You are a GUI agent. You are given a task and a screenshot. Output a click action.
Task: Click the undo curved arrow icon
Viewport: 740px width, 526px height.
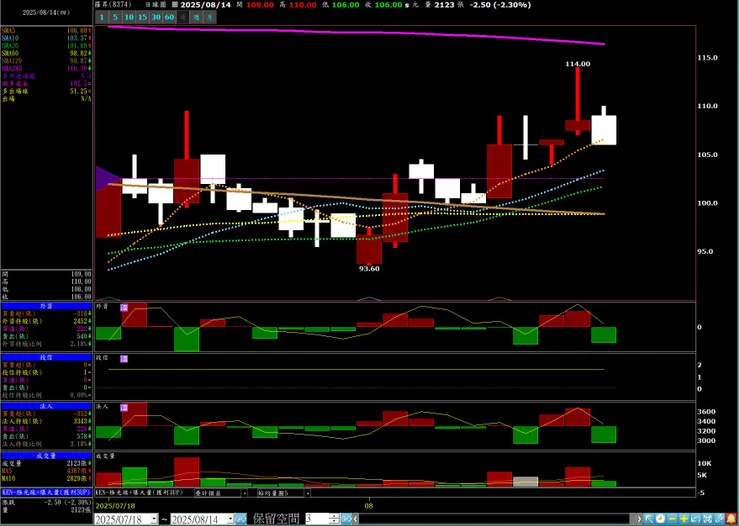pyautogui.click(x=696, y=519)
